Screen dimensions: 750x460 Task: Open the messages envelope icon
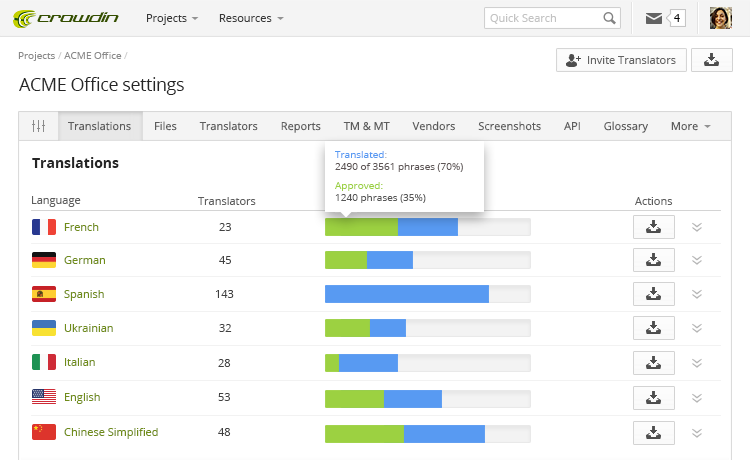[653, 18]
